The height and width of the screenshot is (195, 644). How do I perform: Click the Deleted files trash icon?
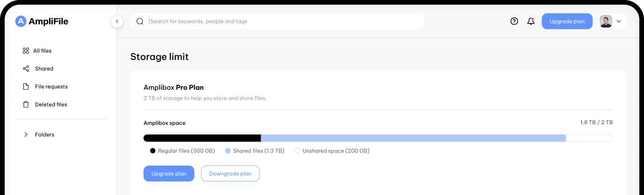click(26, 105)
